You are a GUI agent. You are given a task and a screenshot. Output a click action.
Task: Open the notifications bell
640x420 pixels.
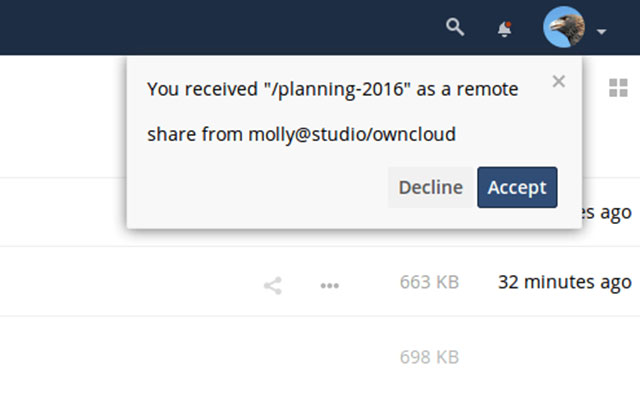point(504,29)
